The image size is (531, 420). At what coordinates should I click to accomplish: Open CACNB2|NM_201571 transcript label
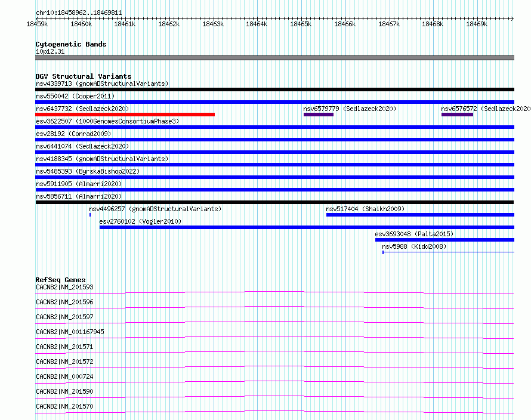point(64,347)
